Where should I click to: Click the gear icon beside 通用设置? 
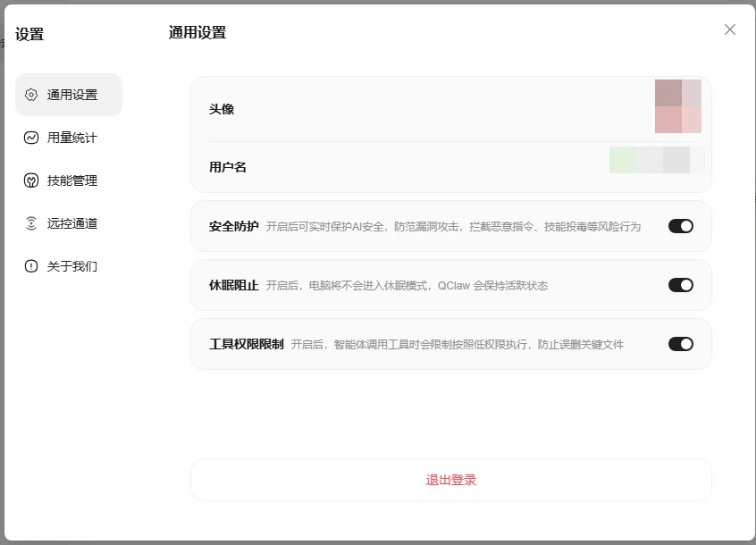(33, 94)
